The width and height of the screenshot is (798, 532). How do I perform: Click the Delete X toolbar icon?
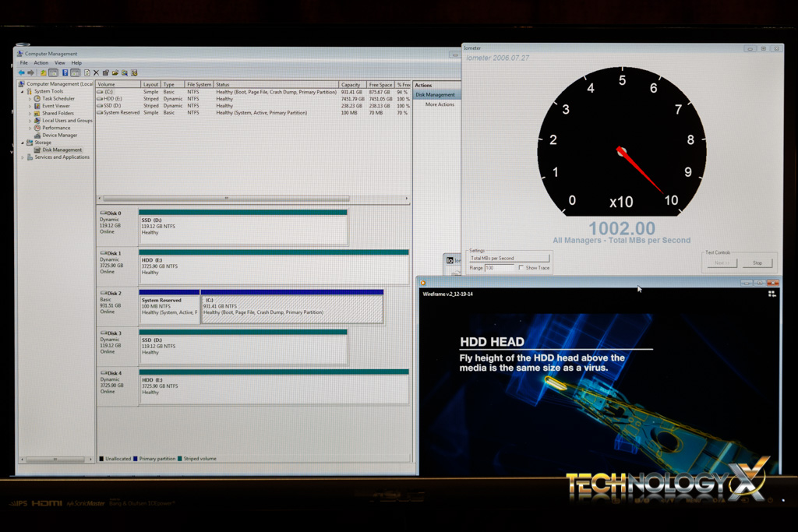96,72
